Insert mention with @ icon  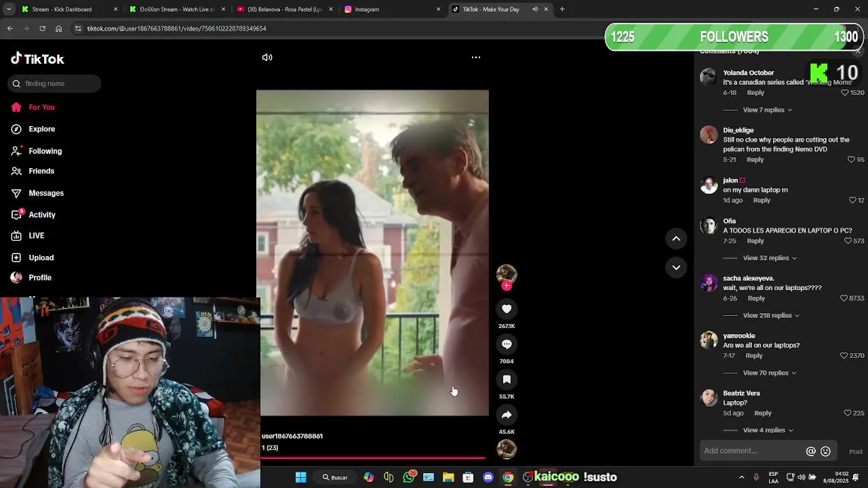click(810, 451)
